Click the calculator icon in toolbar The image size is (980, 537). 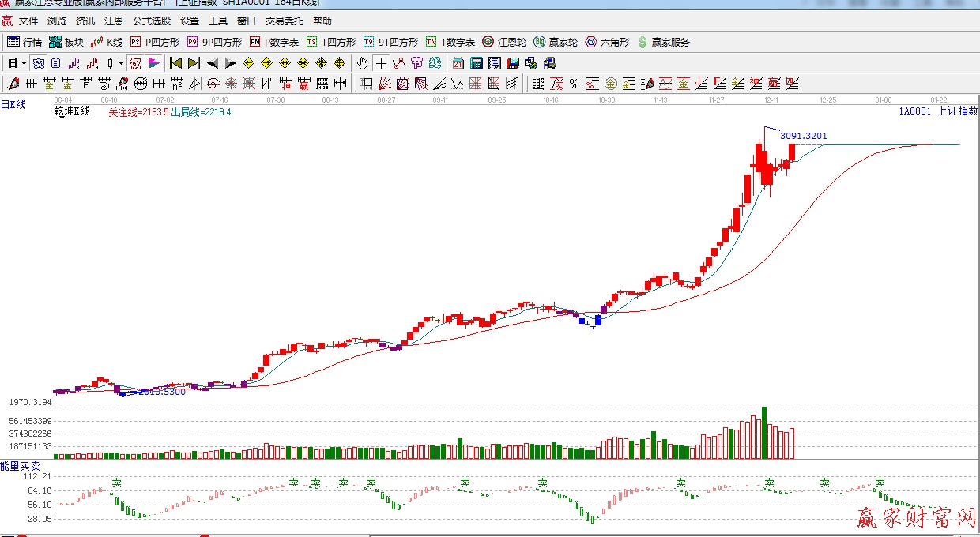click(x=477, y=63)
